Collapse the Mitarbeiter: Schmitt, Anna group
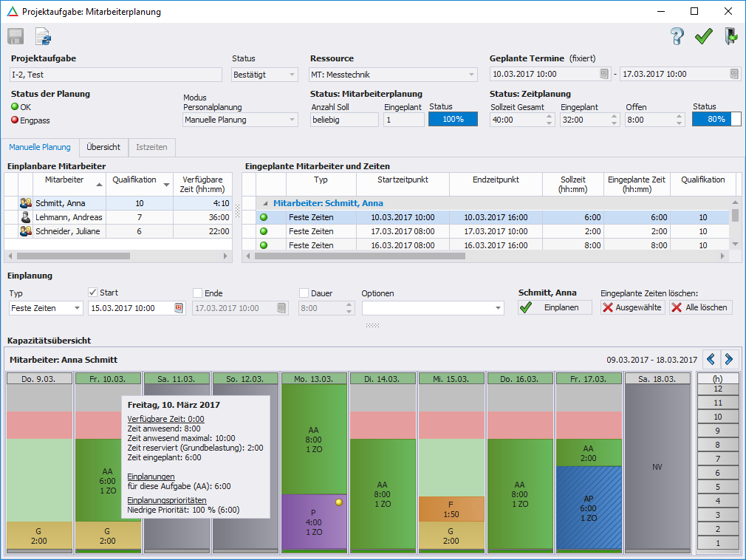The width and height of the screenshot is (746, 560). point(266,203)
